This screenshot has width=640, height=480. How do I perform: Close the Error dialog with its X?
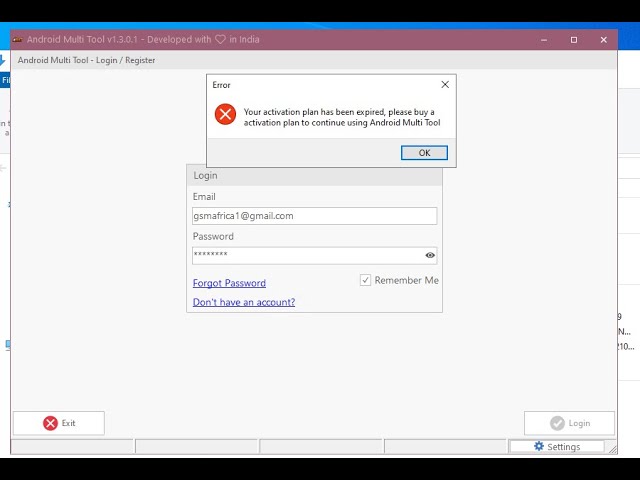point(445,84)
